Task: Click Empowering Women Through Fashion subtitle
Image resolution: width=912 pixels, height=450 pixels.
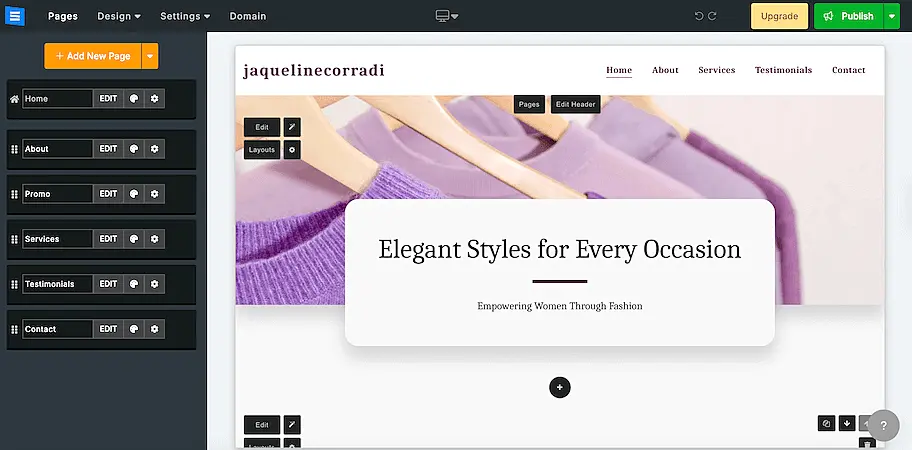Action: pyautogui.click(x=560, y=306)
